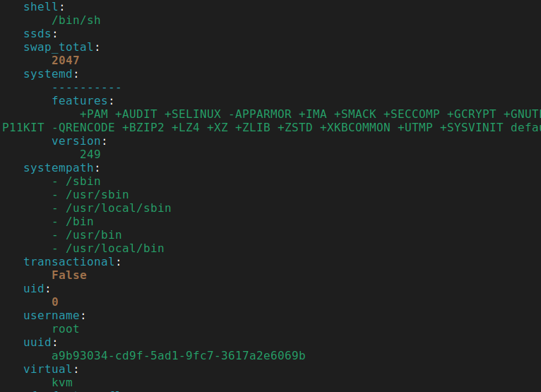
Task: Click the username key label
Action: [x=51, y=315]
